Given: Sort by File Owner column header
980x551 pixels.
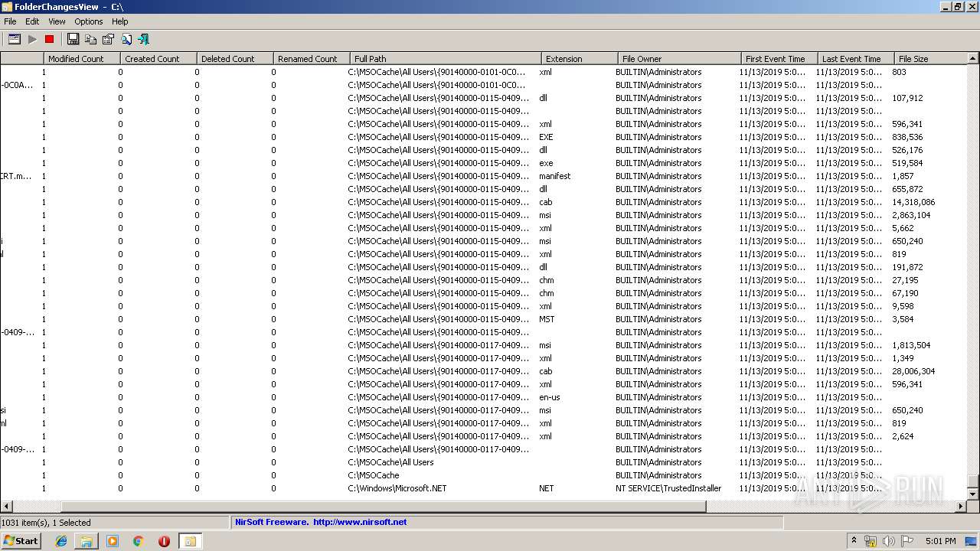Looking at the screenshot, I should 680,58.
